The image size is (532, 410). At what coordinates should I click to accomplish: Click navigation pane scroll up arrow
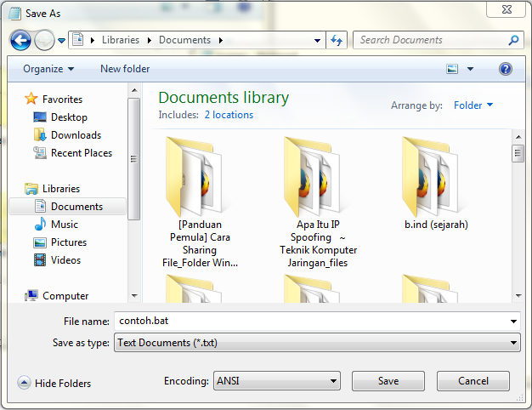134,90
